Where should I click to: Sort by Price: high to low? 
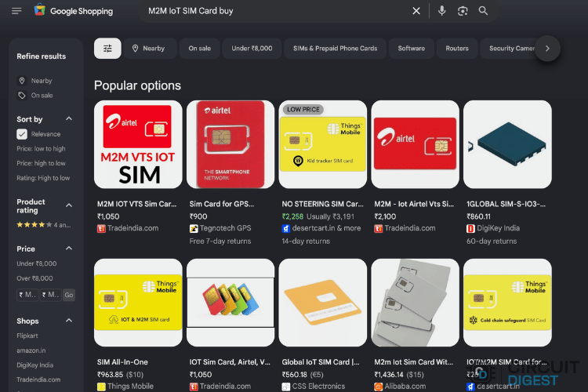[41, 163]
